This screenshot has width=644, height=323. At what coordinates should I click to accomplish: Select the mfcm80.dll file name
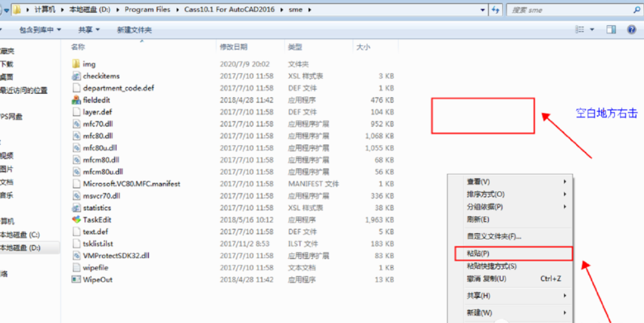click(101, 159)
